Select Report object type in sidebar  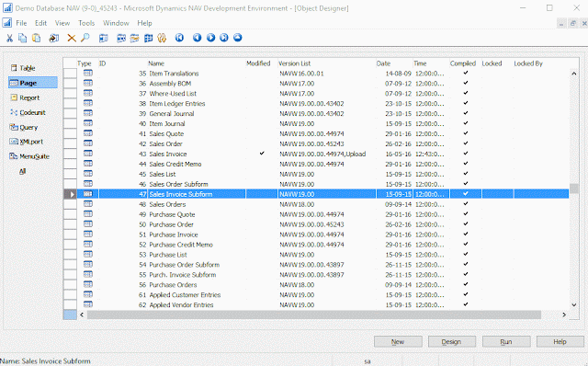[25, 97]
